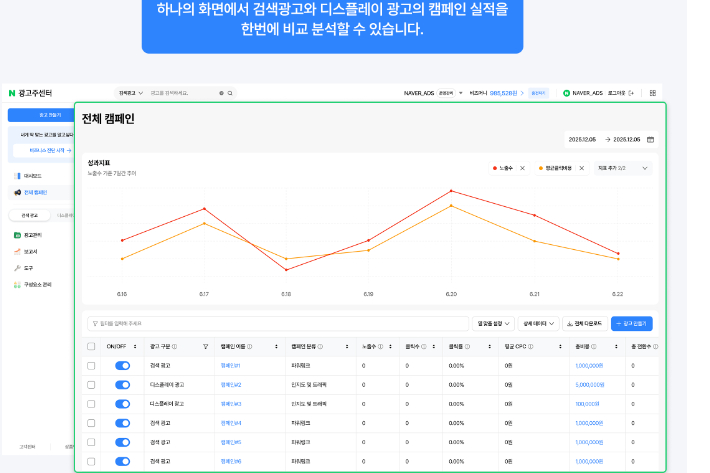This screenshot has width=710, height=473.
Task: Open 보고서 in the left sidebar
Action: pyautogui.click(x=30, y=252)
